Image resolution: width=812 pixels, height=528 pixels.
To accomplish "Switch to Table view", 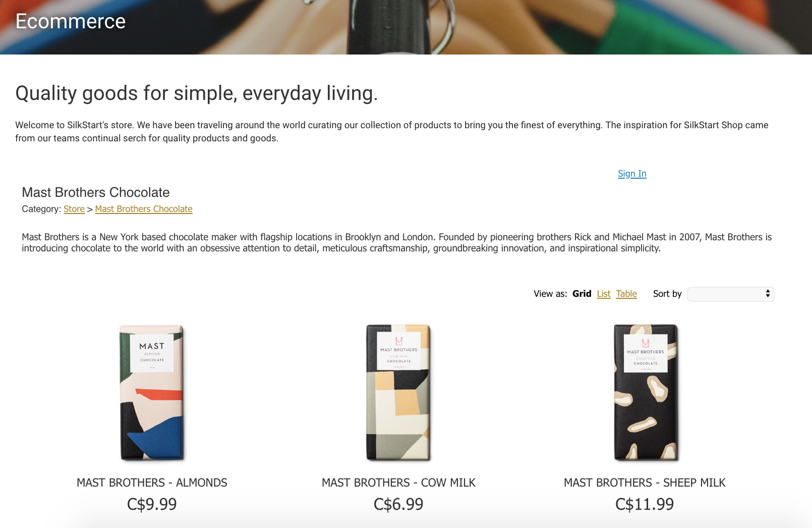I will [x=626, y=294].
